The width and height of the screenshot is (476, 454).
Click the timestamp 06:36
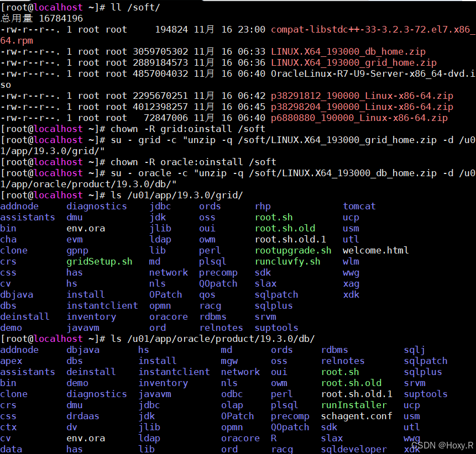[252, 62]
